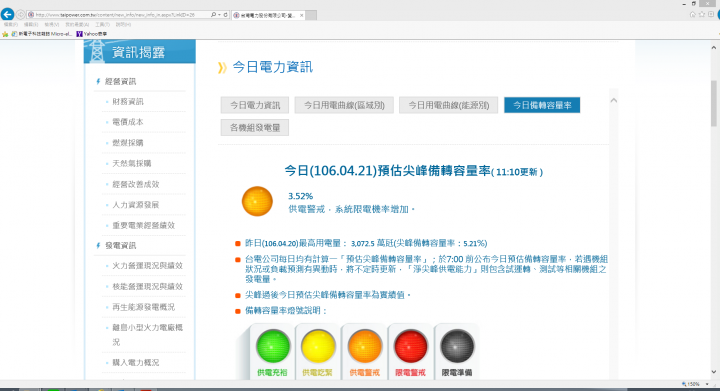Image resolution: width=720 pixels, height=391 pixels.
Task: Open the 工具(T) menu
Action: coord(102,25)
